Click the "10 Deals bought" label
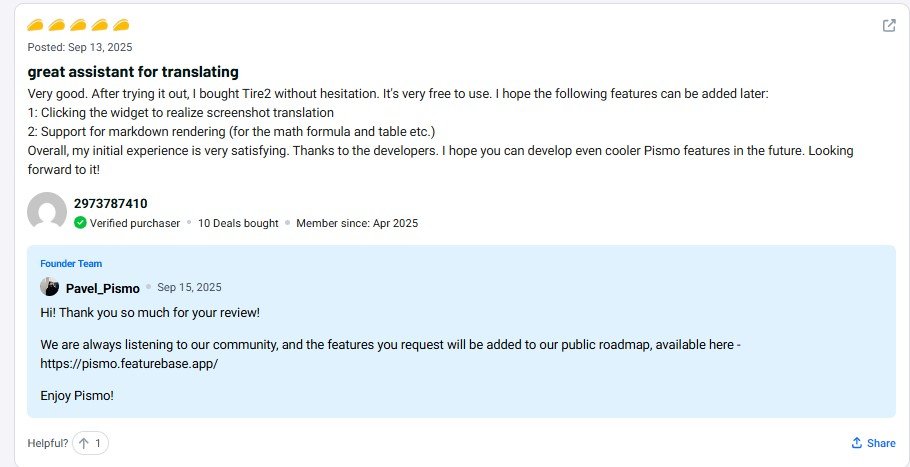Viewport: 910px width, 467px height. click(238, 223)
